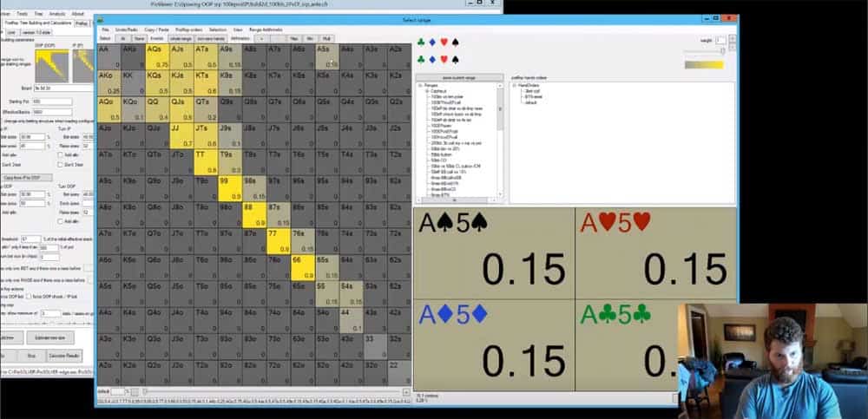Select the A5s cell in the range grid
Screen dimensions: 868x419
click(x=326, y=56)
